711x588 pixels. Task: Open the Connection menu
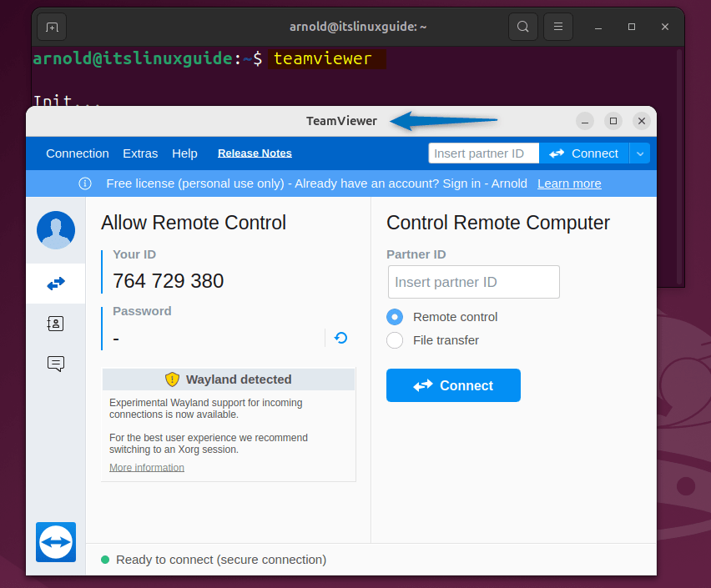(77, 153)
